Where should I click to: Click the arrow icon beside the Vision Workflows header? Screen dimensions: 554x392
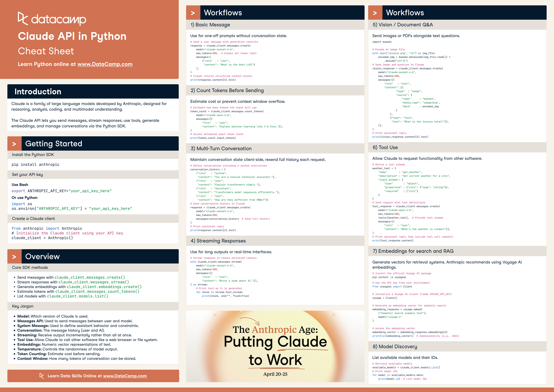coord(375,13)
